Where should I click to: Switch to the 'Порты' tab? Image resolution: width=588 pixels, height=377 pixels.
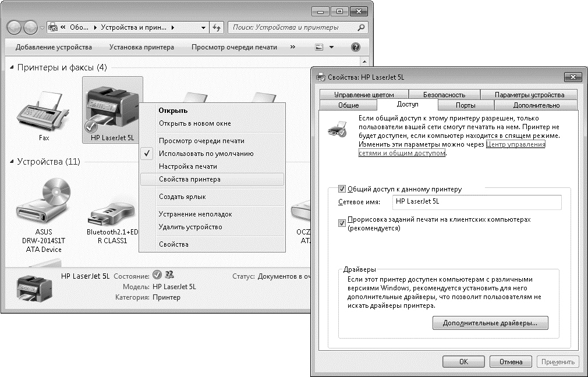(465, 105)
